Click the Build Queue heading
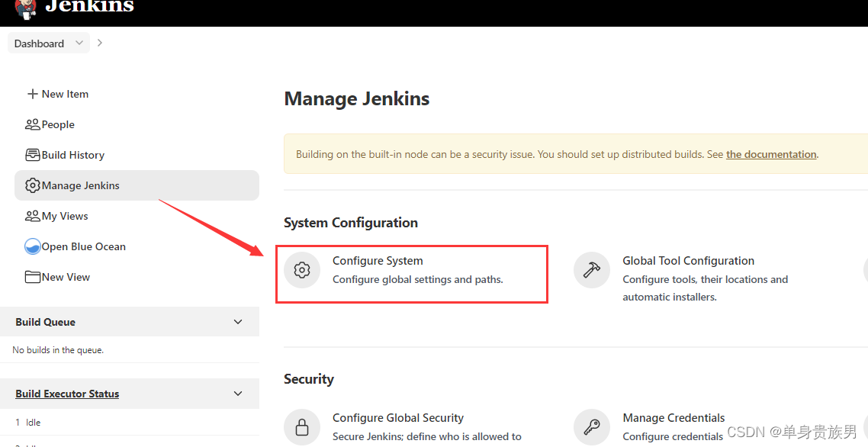 [x=46, y=323]
